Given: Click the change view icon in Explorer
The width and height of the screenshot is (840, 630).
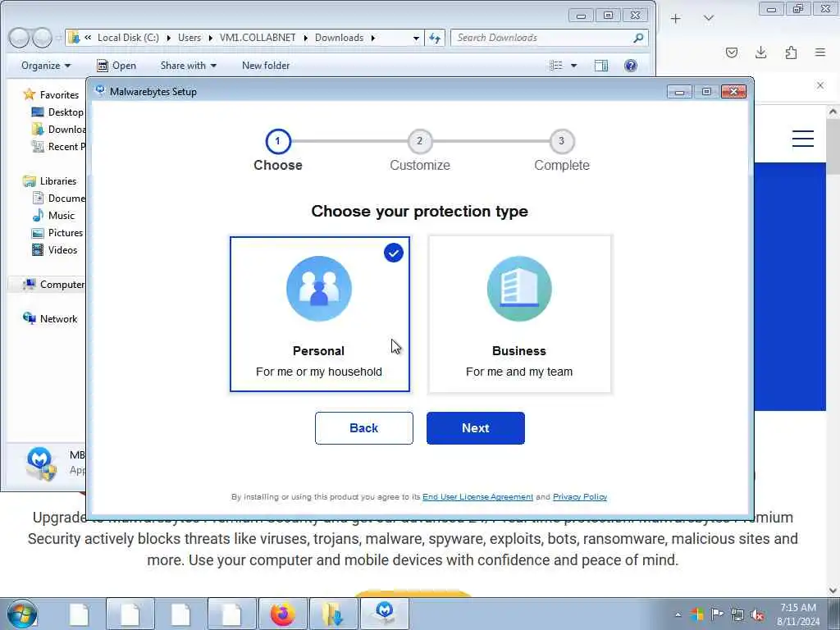Looking at the screenshot, I should coord(556,66).
